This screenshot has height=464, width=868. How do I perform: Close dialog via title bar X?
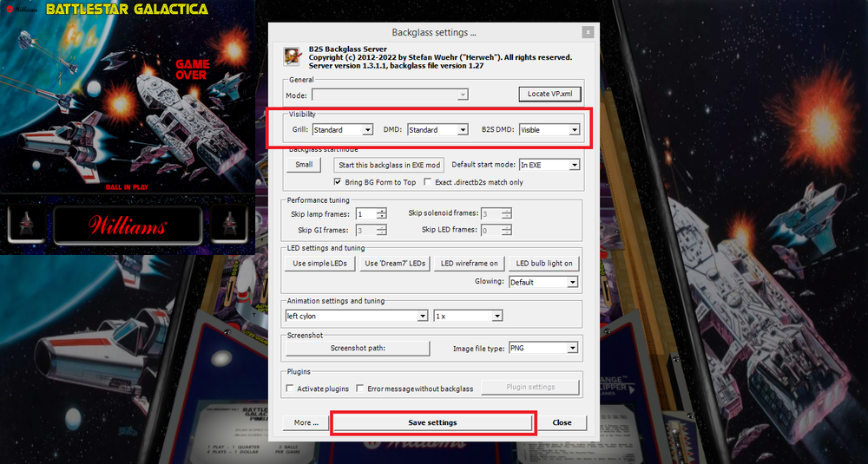click(x=588, y=32)
